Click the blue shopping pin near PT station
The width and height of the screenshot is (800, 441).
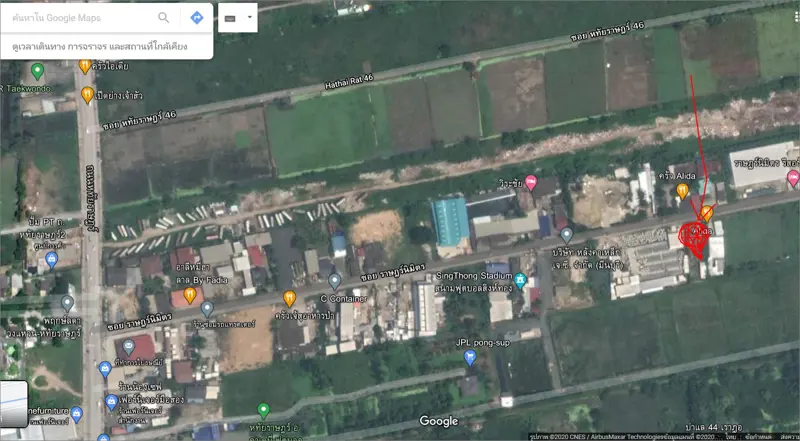click(x=52, y=260)
